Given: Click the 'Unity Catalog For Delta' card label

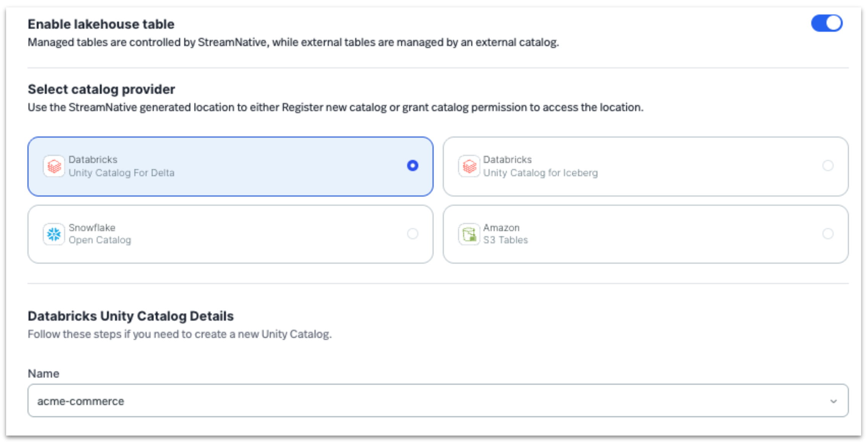Looking at the screenshot, I should click(121, 173).
